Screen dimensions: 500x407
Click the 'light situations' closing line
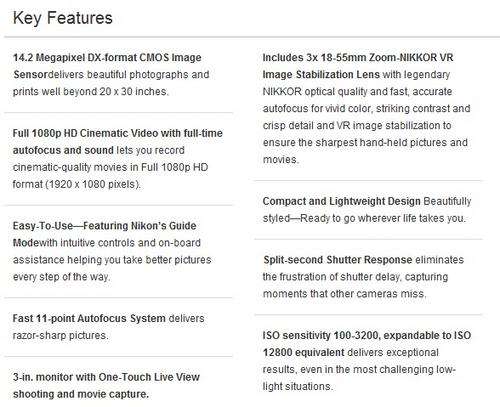pyautogui.click(x=298, y=386)
